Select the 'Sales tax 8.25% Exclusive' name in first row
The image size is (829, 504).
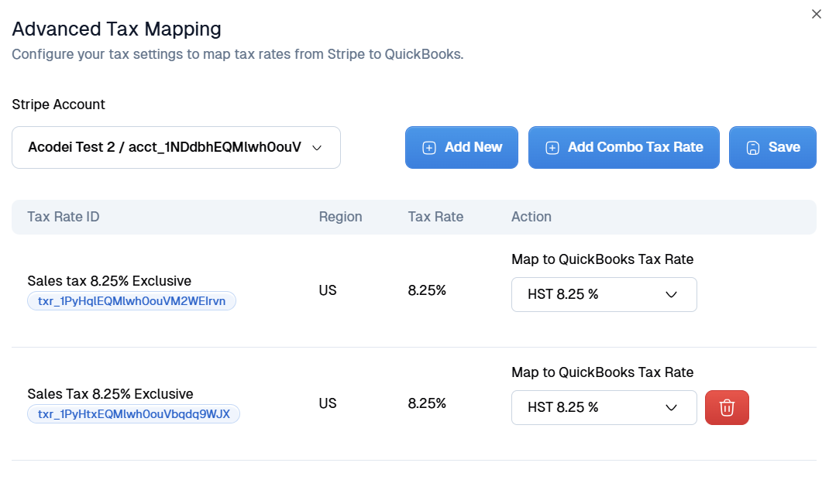(109, 281)
